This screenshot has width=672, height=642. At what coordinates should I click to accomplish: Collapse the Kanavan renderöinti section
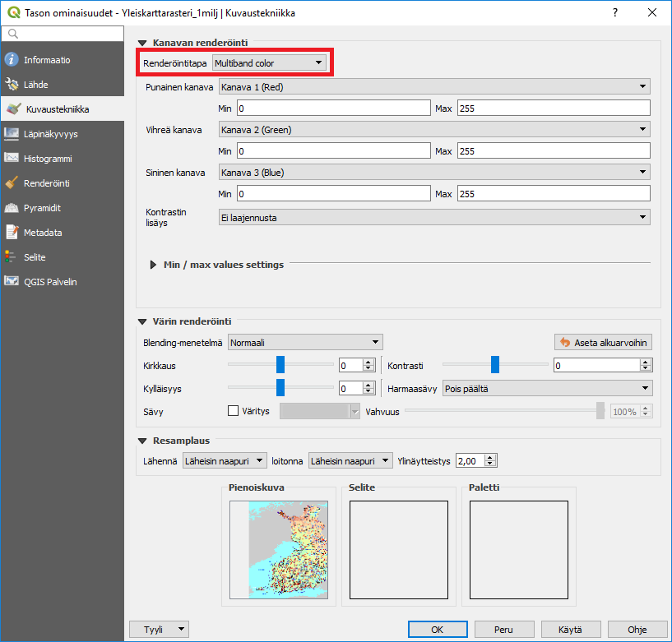[142, 42]
